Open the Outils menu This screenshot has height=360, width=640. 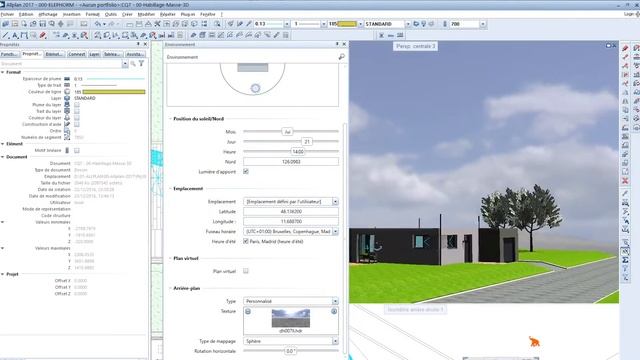[x=111, y=14]
